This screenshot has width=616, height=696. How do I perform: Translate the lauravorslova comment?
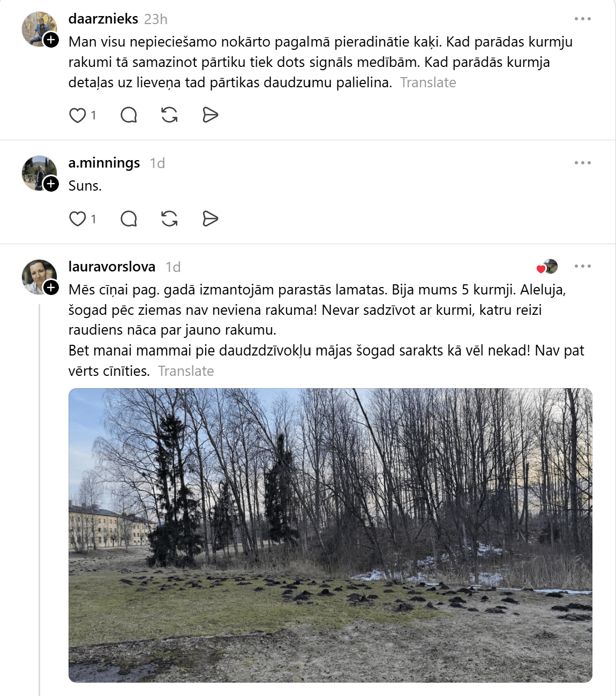click(x=186, y=371)
